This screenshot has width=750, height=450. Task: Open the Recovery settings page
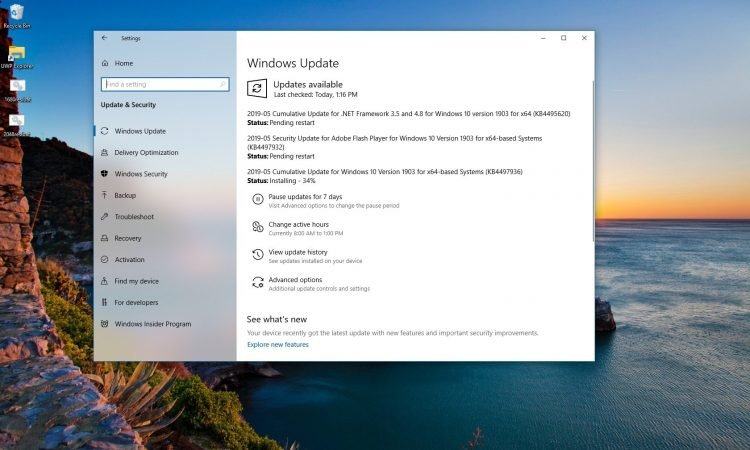click(x=127, y=239)
